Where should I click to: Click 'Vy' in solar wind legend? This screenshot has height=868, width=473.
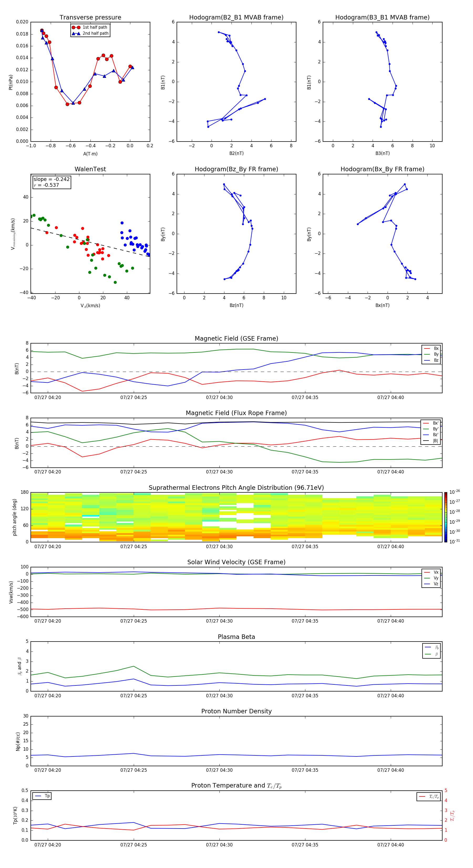[x=436, y=578]
